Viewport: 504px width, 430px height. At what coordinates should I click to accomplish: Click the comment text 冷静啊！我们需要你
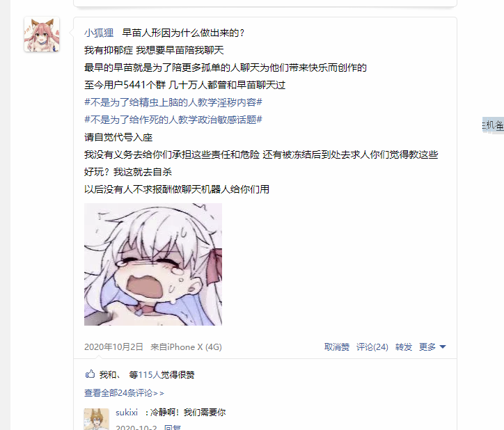(188, 413)
